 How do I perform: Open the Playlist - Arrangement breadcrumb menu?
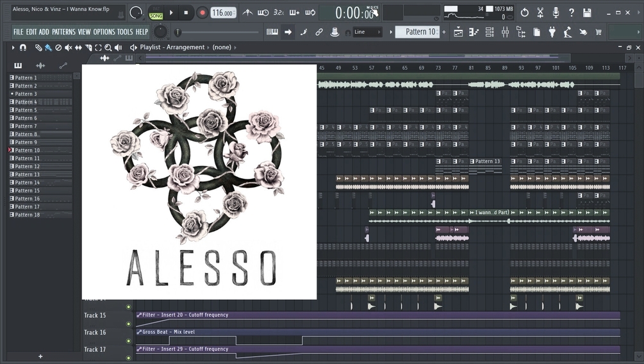pos(172,47)
